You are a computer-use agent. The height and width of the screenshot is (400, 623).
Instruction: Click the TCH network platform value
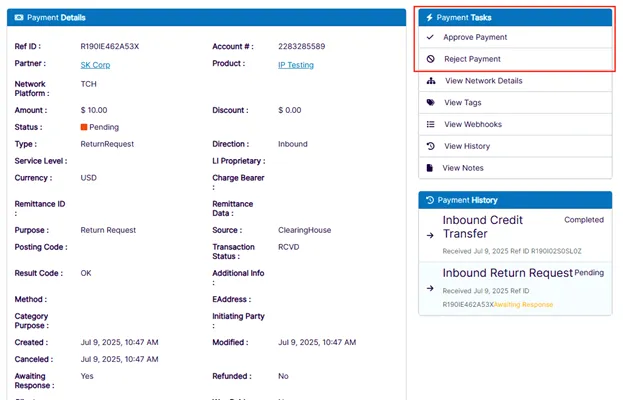89,84
